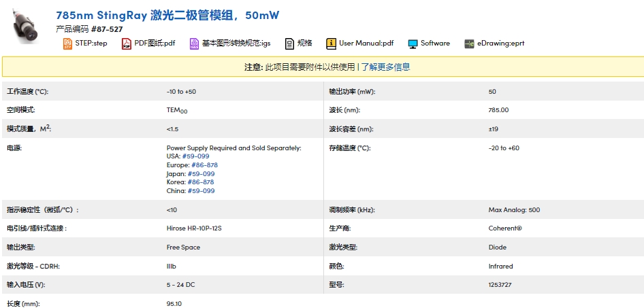Open the Korea power supply #86-878 link

click(x=200, y=182)
